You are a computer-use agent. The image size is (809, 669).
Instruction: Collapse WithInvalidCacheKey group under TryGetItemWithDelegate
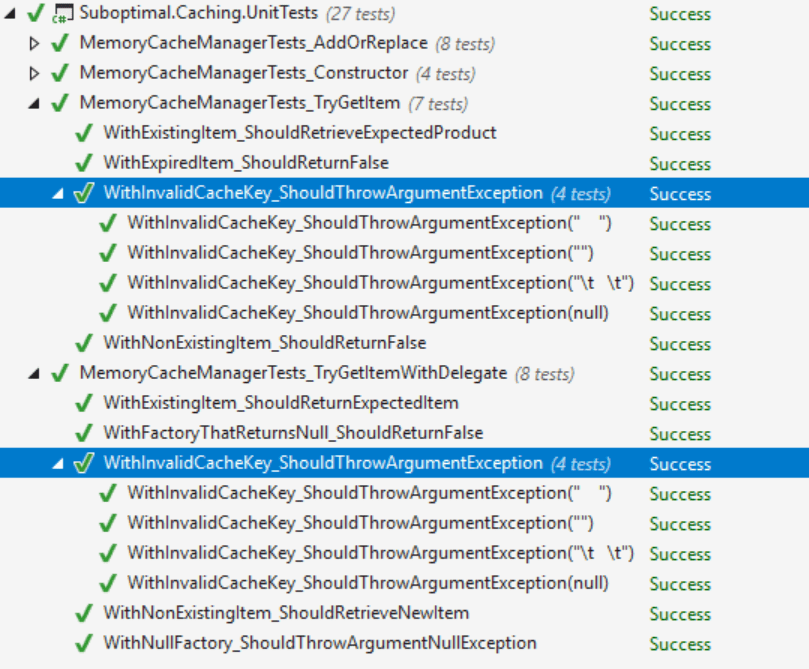pyautogui.click(x=58, y=464)
